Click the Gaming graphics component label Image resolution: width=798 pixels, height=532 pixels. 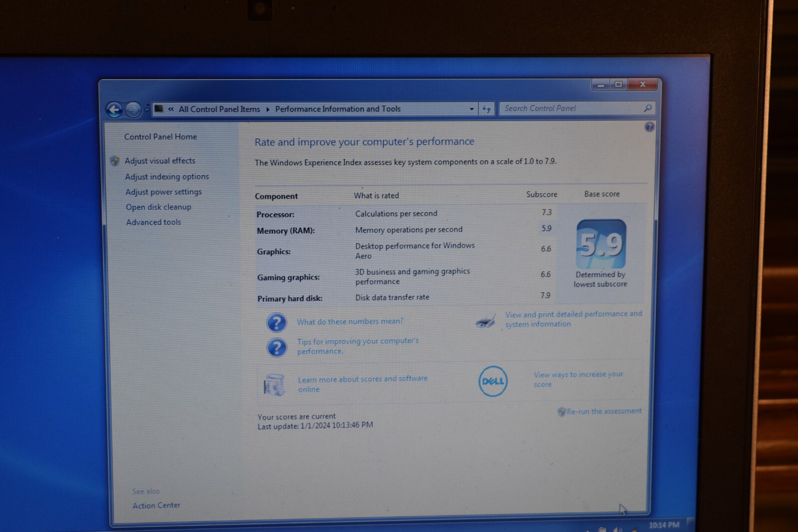point(288,277)
